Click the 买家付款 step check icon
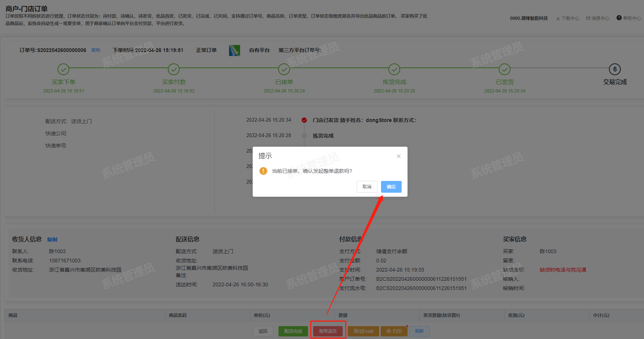This screenshot has width=644, height=339. pos(174,69)
